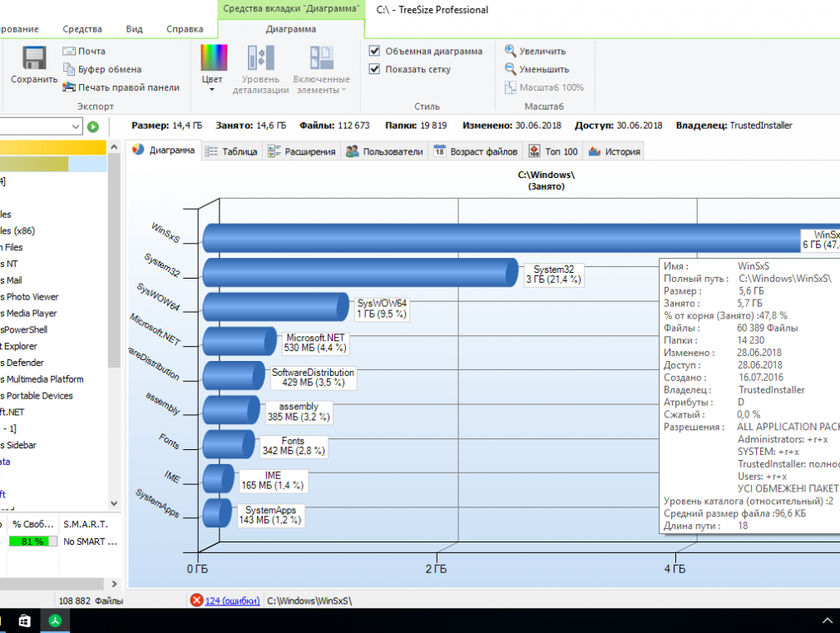Click the No SMART status cell
Viewport: 840px width, 633px height.
click(x=90, y=542)
